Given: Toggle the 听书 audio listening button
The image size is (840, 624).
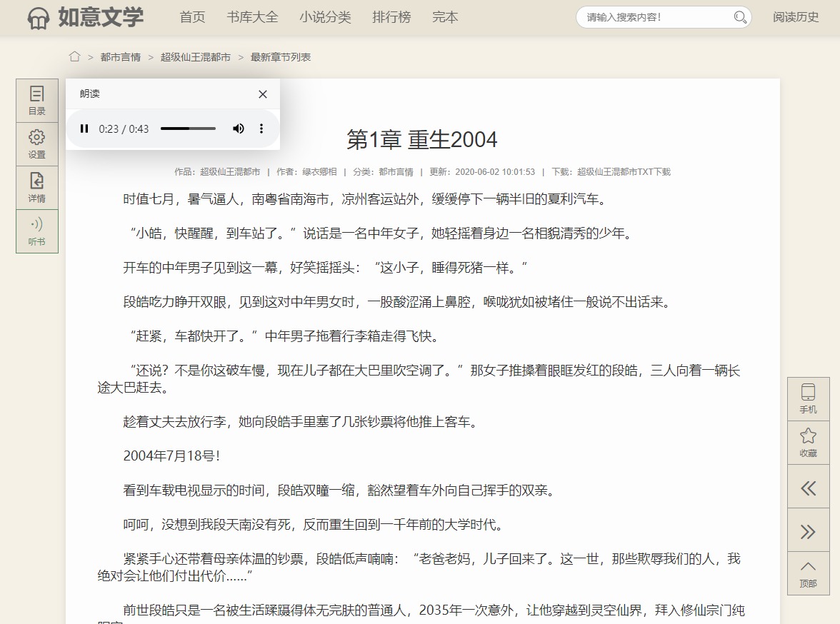Looking at the screenshot, I should [x=37, y=231].
